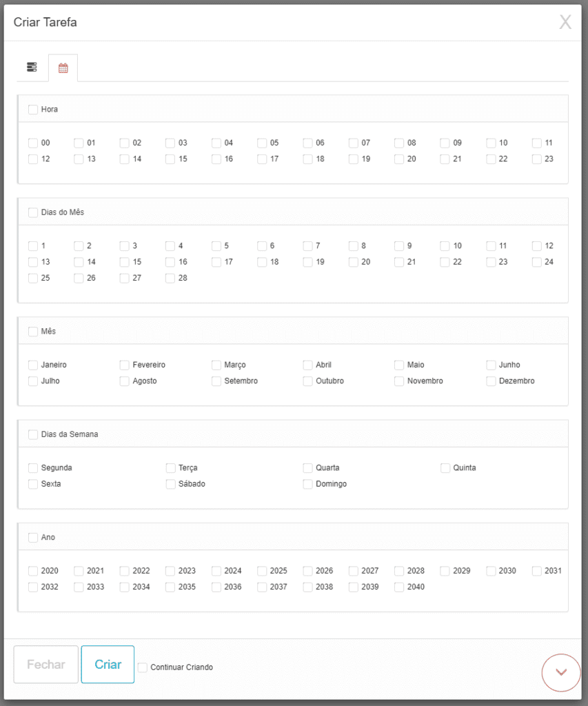Image resolution: width=588 pixels, height=706 pixels.
Task: Check the Fevereiro month checkbox
Action: pos(124,365)
